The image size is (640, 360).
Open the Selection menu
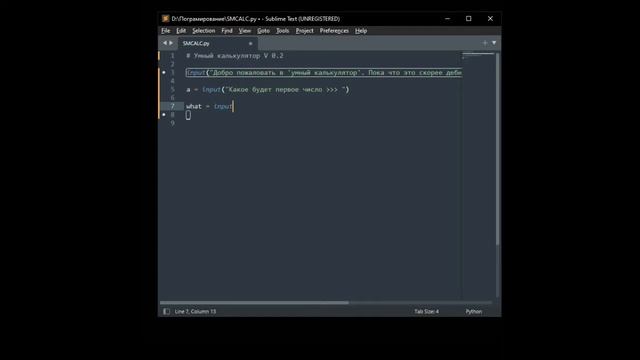203,31
